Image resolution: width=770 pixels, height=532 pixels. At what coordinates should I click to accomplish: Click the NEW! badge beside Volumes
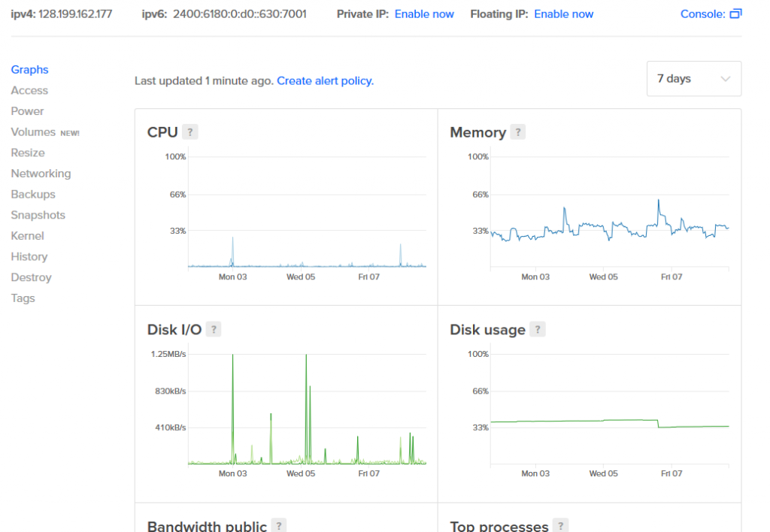click(70, 133)
